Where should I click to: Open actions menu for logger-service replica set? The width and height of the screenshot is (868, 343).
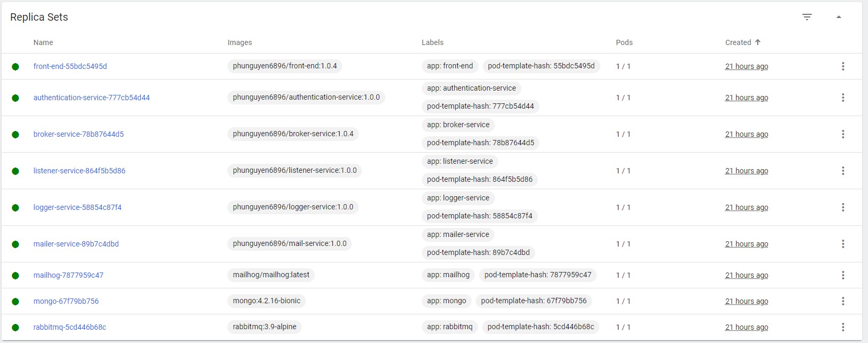point(843,207)
